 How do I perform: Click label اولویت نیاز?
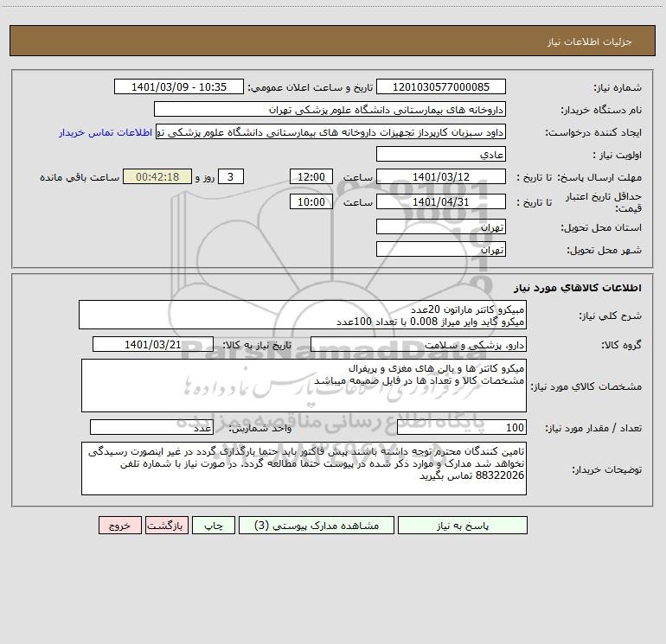click(618, 156)
